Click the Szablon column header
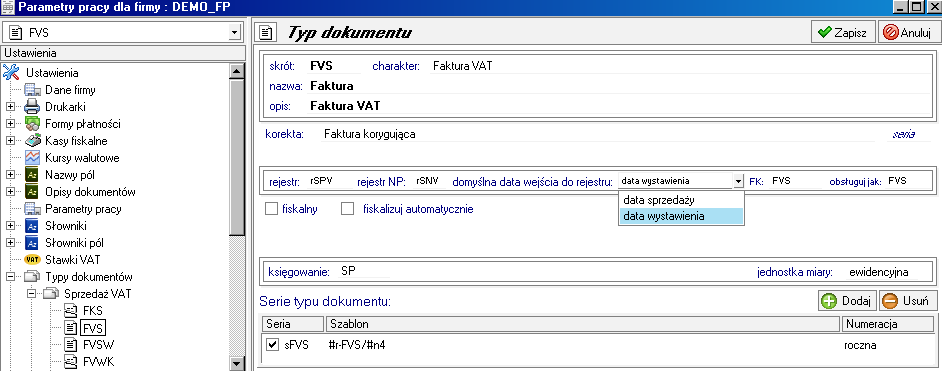This screenshot has height=371, width=942. (582, 324)
